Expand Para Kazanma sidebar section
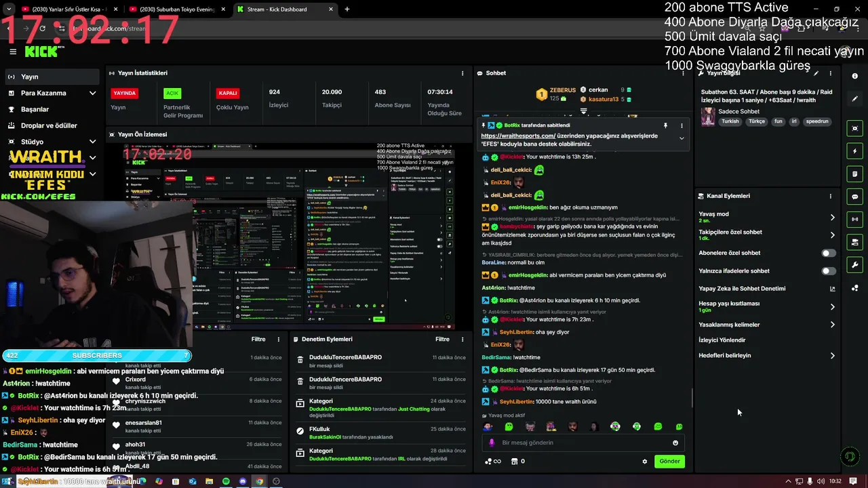 (x=92, y=93)
